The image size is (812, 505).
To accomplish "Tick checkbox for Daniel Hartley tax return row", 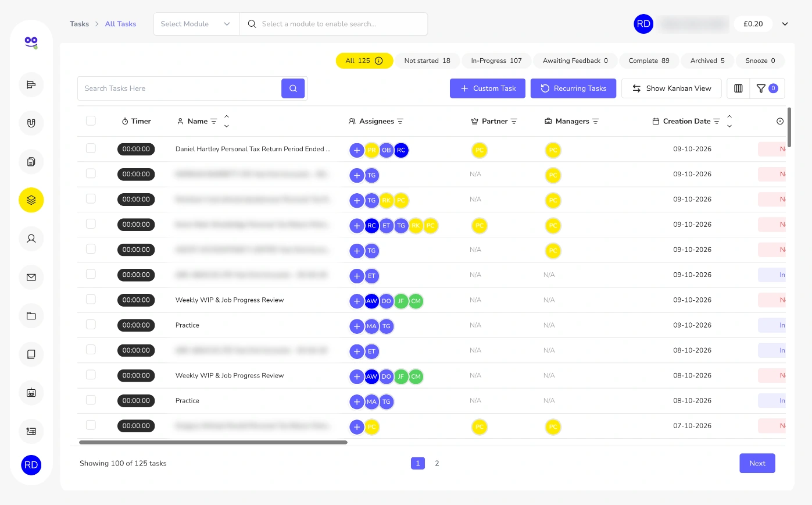I will tap(91, 148).
